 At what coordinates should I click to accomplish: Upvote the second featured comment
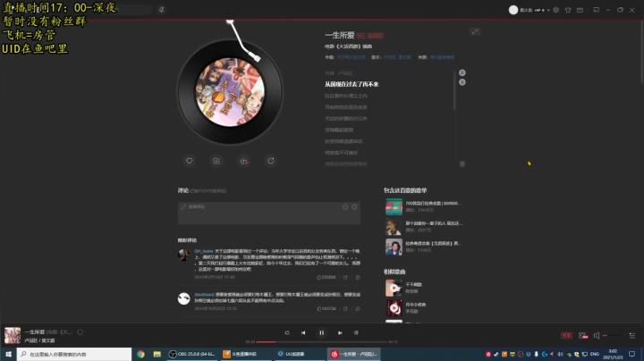tap(326, 308)
